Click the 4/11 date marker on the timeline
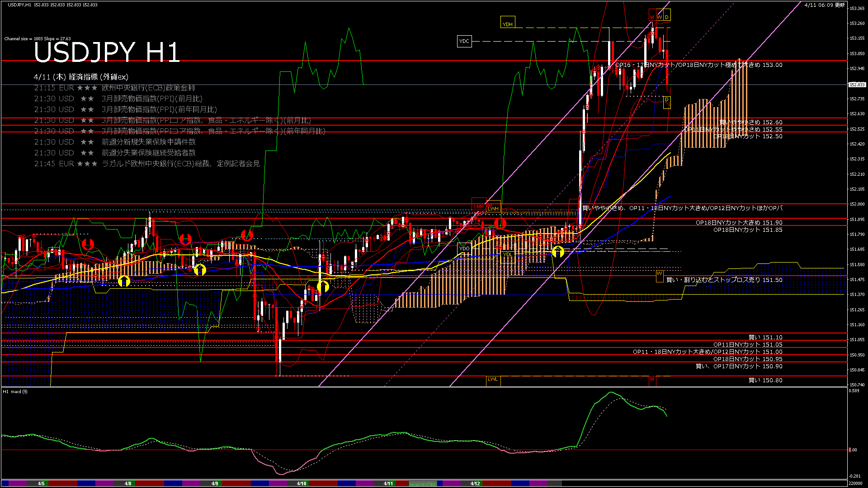Image resolution: width=868 pixels, height=488 pixels. click(388, 483)
